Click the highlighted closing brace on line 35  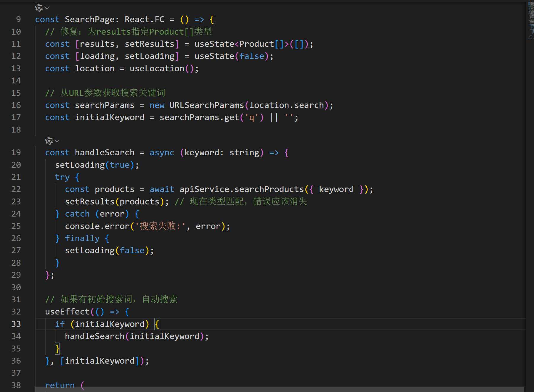point(57,349)
